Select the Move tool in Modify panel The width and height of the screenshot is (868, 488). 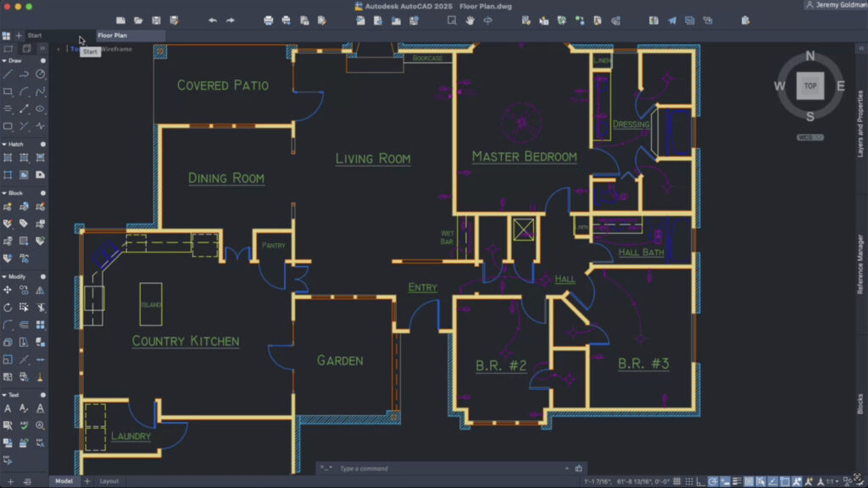pos(8,291)
